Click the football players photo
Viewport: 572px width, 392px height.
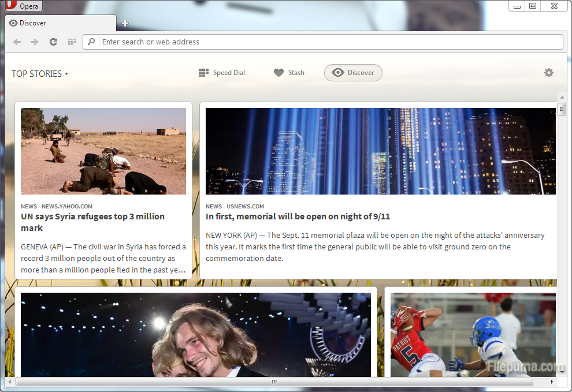[473, 335]
